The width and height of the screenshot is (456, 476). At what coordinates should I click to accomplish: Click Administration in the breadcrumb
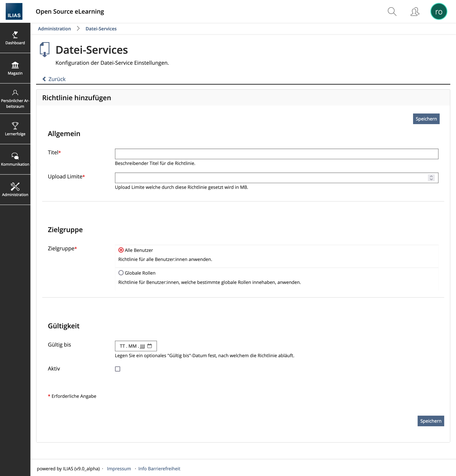click(x=54, y=29)
